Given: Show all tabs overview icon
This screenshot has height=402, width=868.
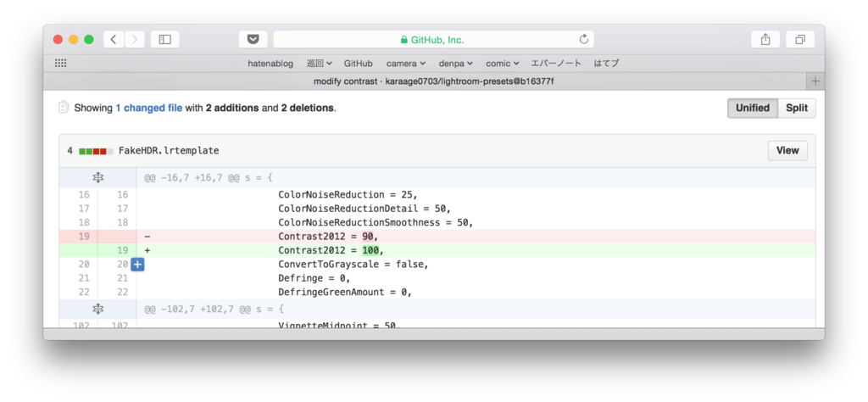Looking at the screenshot, I should click(800, 39).
